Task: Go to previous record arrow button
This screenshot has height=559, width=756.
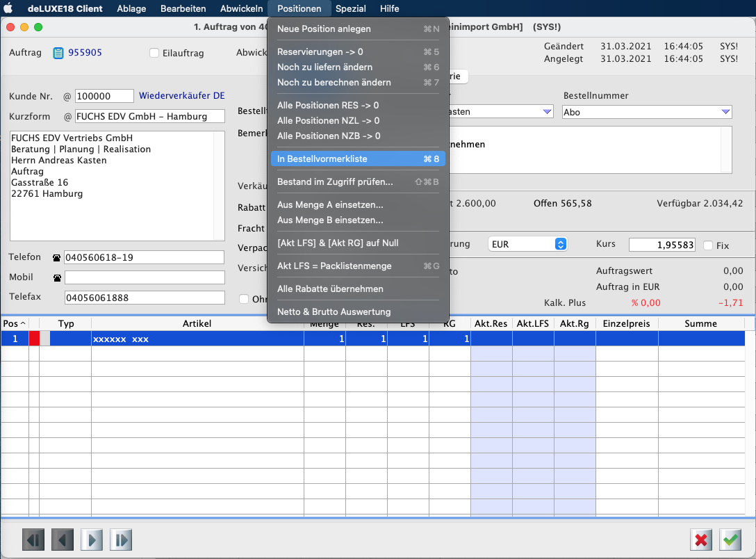Action: pos(63,540)
